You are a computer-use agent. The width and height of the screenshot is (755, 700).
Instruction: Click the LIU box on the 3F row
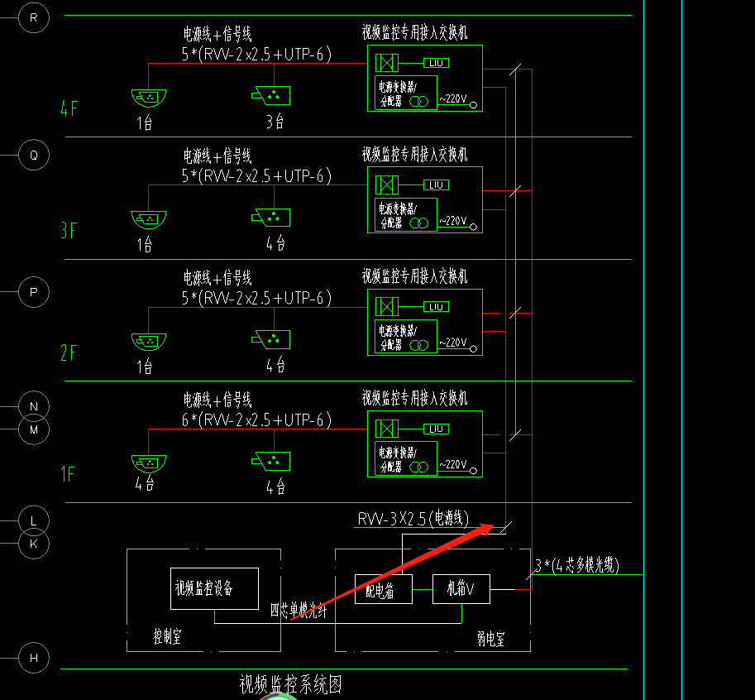click(x=437, y=185)
